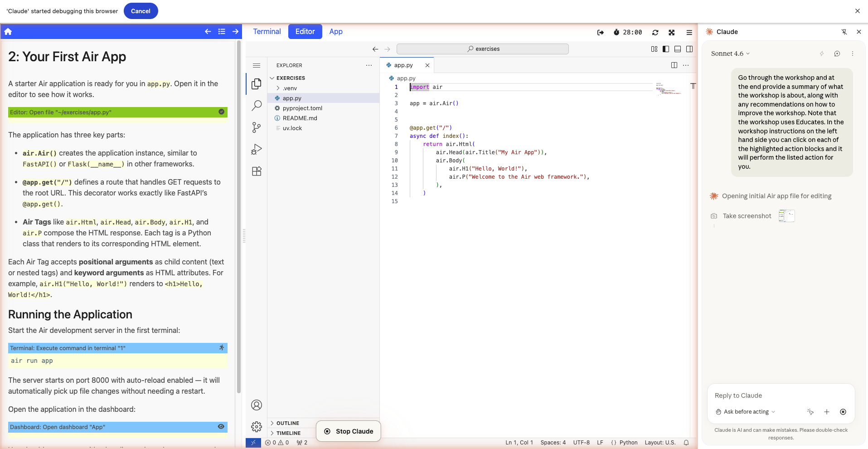Viewport: 868px width, 449px height.
Task: Open the Sonnet 4.6 model dropdown
Action: 730,54
